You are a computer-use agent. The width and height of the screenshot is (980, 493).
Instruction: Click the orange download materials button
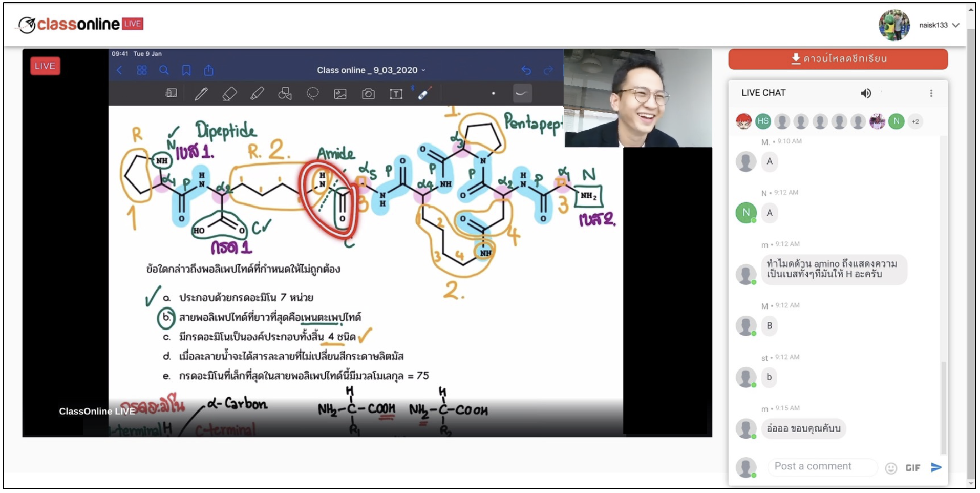pyautogui.click(x=838, y=59)
